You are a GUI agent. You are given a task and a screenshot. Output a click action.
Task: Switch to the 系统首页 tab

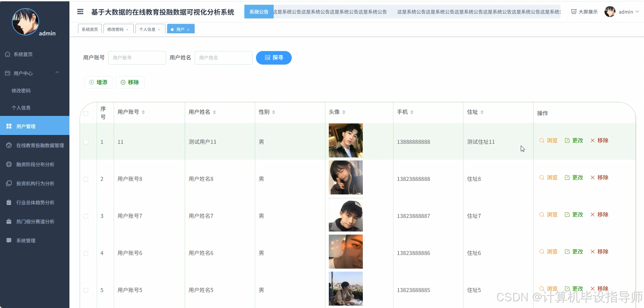coord(90,29)
